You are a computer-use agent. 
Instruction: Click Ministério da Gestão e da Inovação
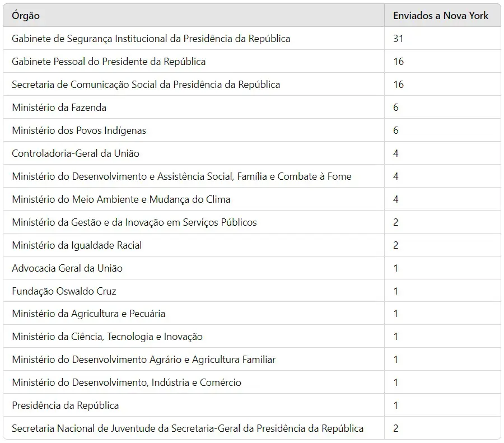point(134,222)
